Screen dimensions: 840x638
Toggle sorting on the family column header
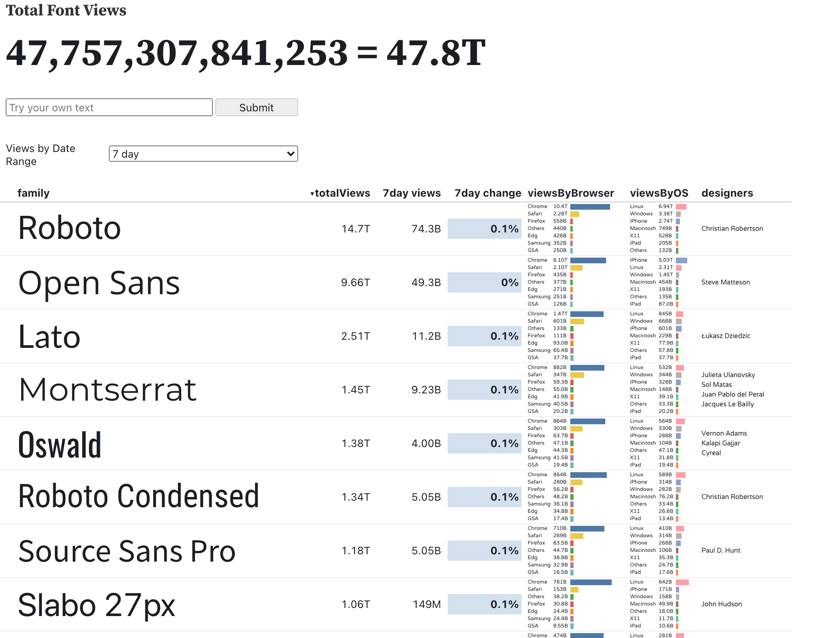[x=34, y=193]
